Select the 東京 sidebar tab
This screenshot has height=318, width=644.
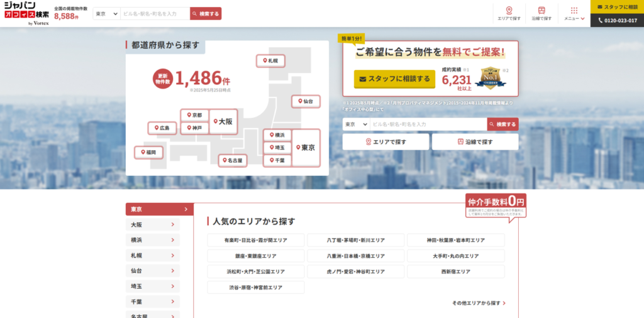[159, 209]
